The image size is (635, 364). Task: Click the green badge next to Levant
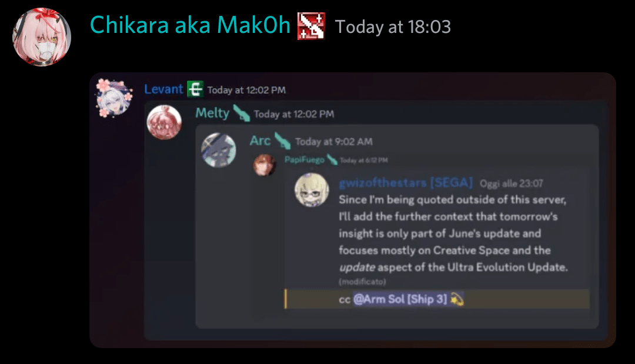(195, 89)
